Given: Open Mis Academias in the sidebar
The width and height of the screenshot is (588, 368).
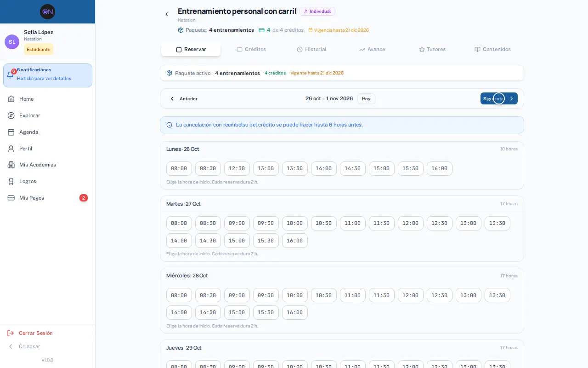Looking at the screenshot, I should (48, 165).
